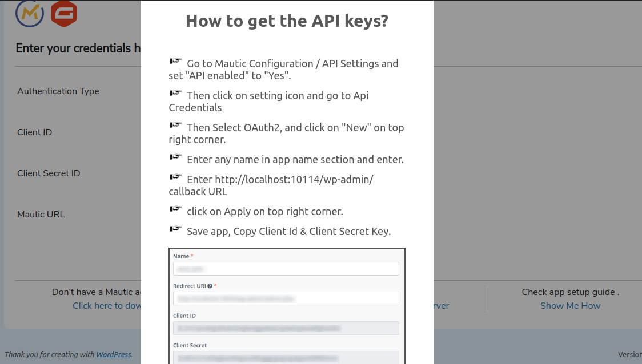Click the step about setting 'API enabled' to 'Yes'
Viewport: 642px width, 364px height.
pos(283,70)
